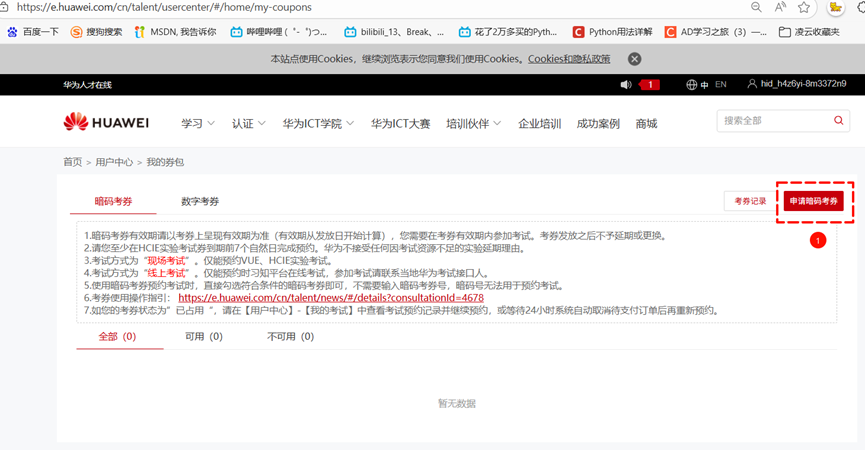Click the browser address bar URL
Screen dimensions: 865x450
pyautogui.click(x=164, y=7)
